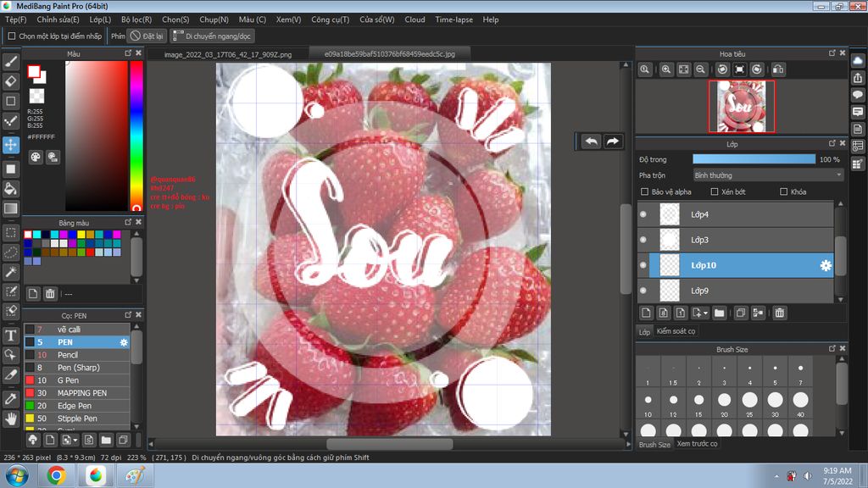Zoom out using Navigator magnifier minus
This screenshot has width=868, height=488.
point(701,69)
